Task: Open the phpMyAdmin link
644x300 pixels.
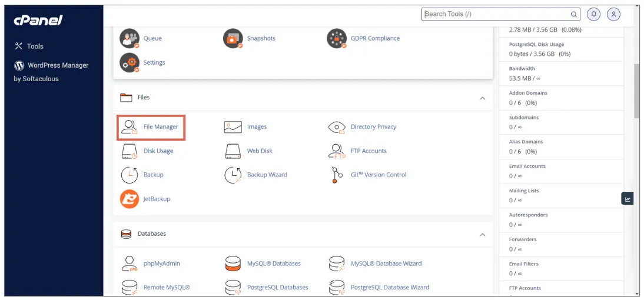Action: (x=162, y=264)
